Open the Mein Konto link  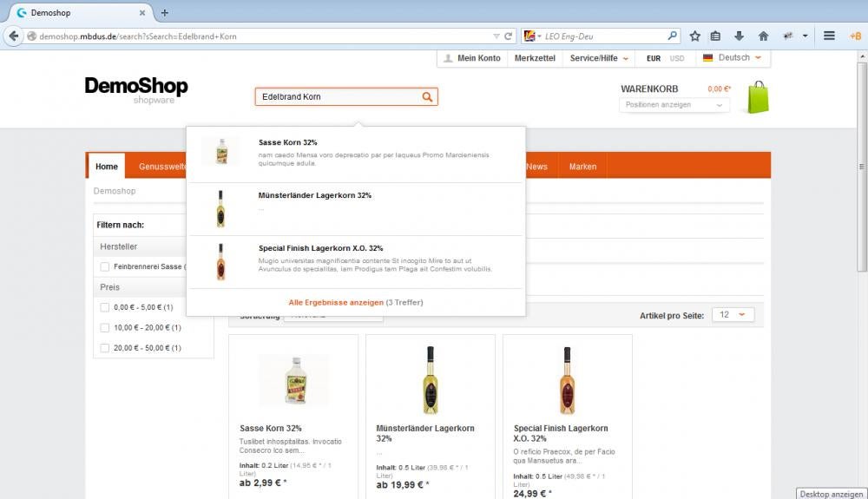coord(471,58)
